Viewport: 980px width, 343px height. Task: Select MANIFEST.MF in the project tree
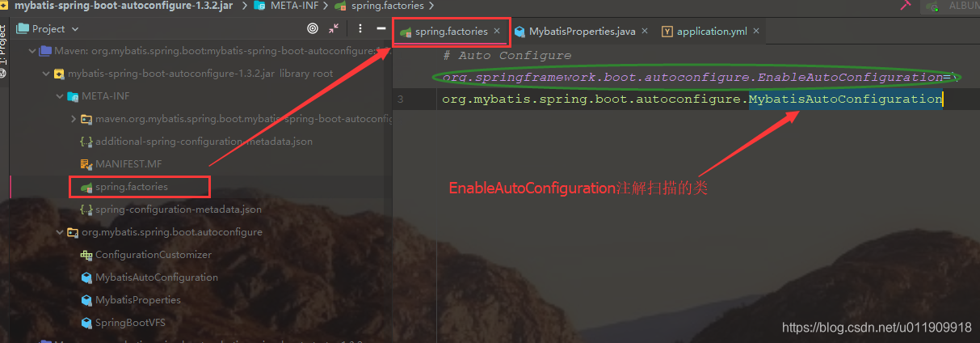click(x=128, y=164)
